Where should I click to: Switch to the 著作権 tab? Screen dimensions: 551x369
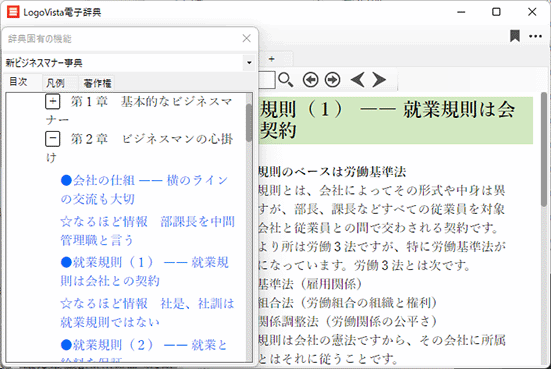[x=97, y=83]
